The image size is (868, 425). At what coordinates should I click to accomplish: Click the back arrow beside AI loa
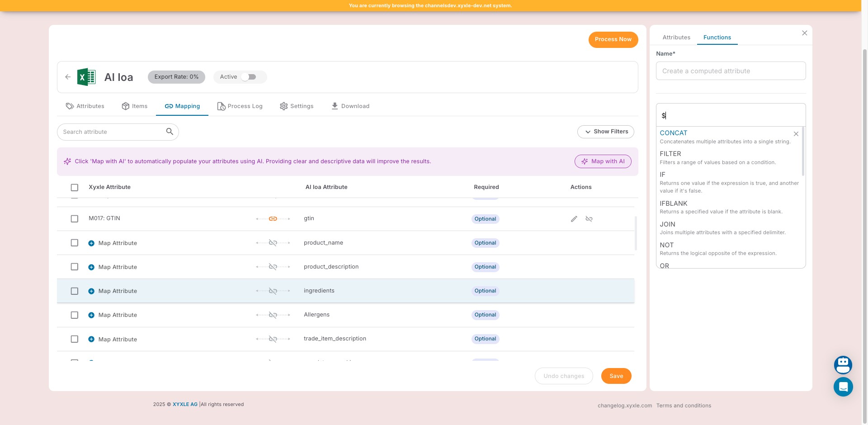tap(68, 77)
